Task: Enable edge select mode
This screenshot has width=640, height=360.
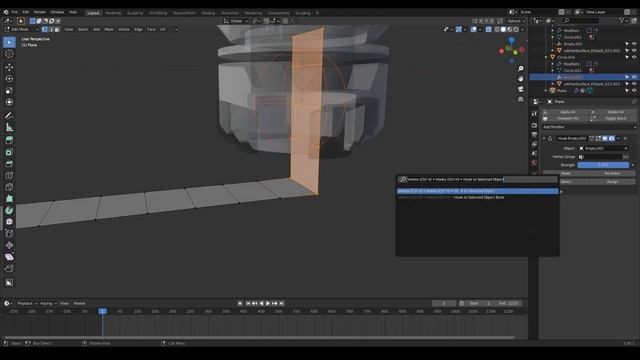Action: click(51, 29)
